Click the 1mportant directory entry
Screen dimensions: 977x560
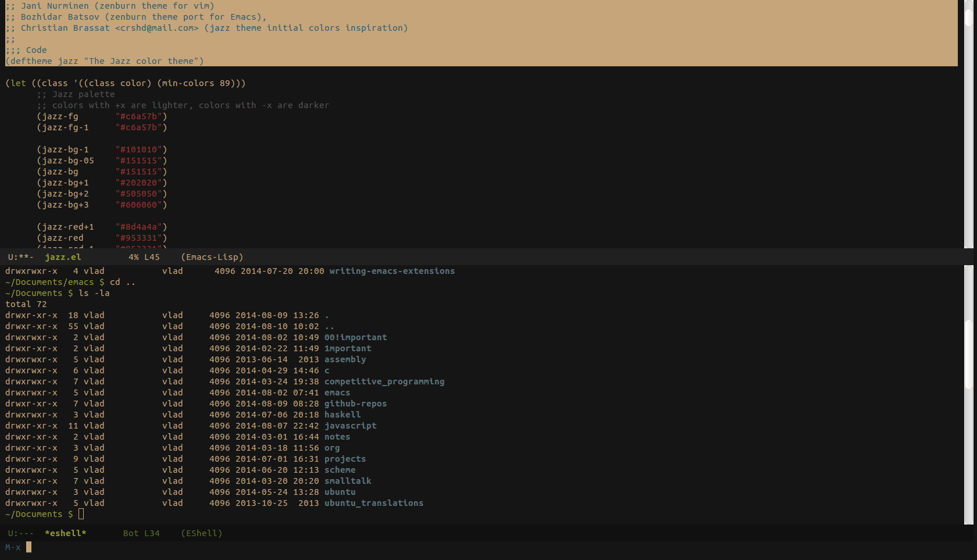click(348, 348)
